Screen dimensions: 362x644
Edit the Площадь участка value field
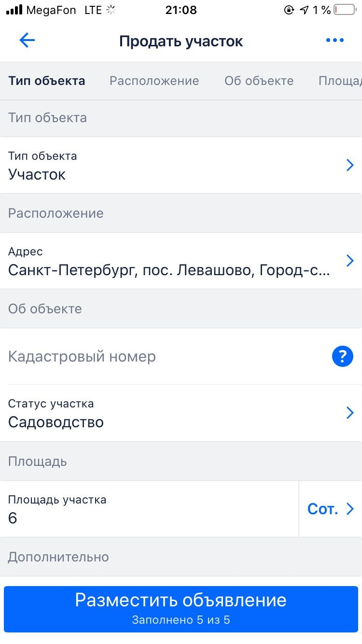coord(145,518)
